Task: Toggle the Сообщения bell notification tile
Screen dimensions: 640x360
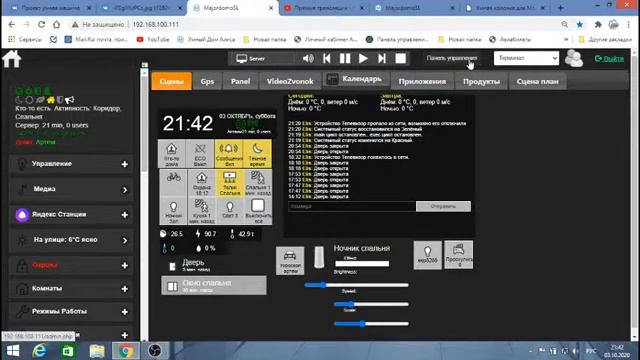Action: point(229,154)
